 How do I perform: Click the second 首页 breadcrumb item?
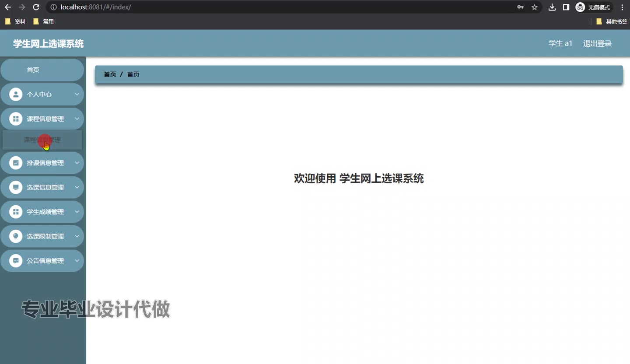(x=133, y=74)
